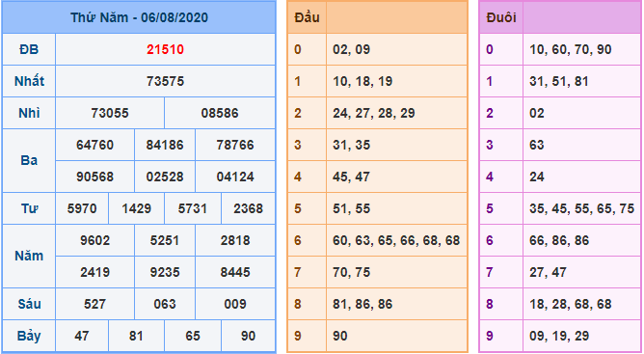This screenshot has height=354, width=644.
Task: Click fourth prize number 1429
Action: point(136,208)
